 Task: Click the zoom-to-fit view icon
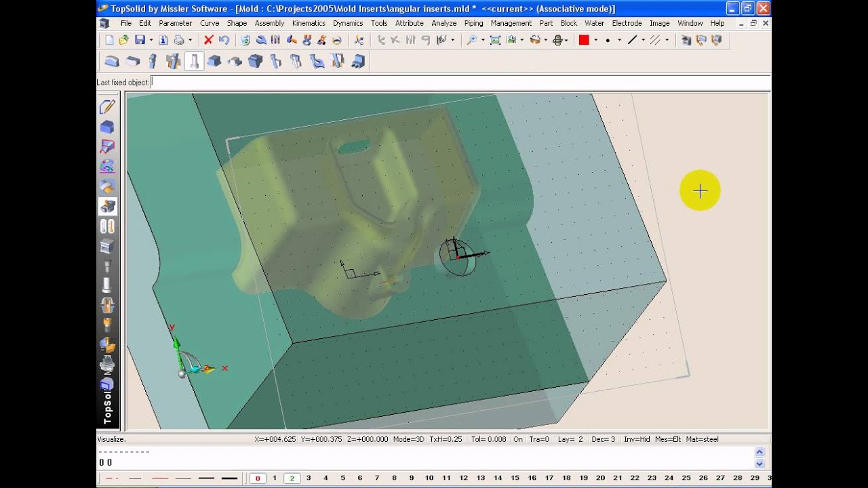pos(495,40)
